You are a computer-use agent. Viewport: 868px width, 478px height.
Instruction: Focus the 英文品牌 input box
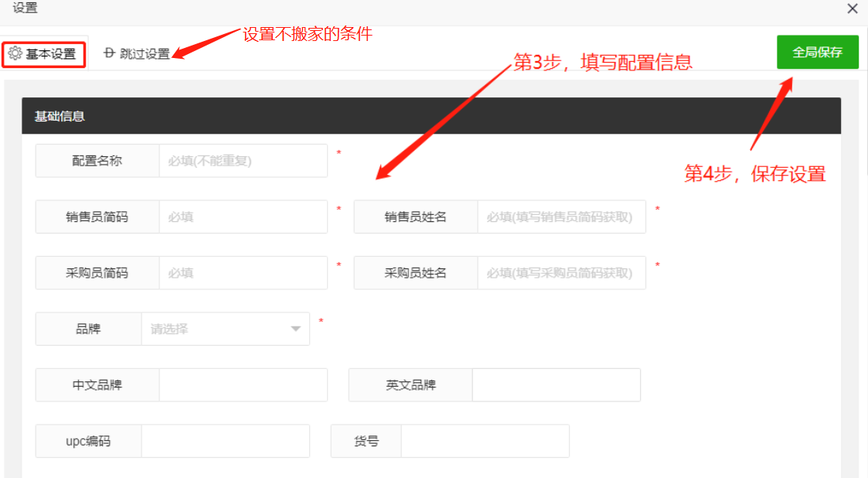(x=556, y=385)
